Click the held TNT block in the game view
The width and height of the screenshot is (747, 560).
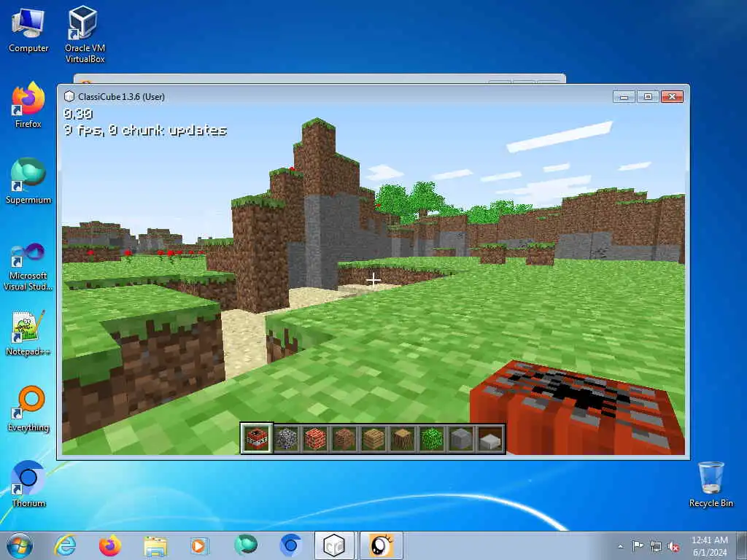click(x=578, y=407)
